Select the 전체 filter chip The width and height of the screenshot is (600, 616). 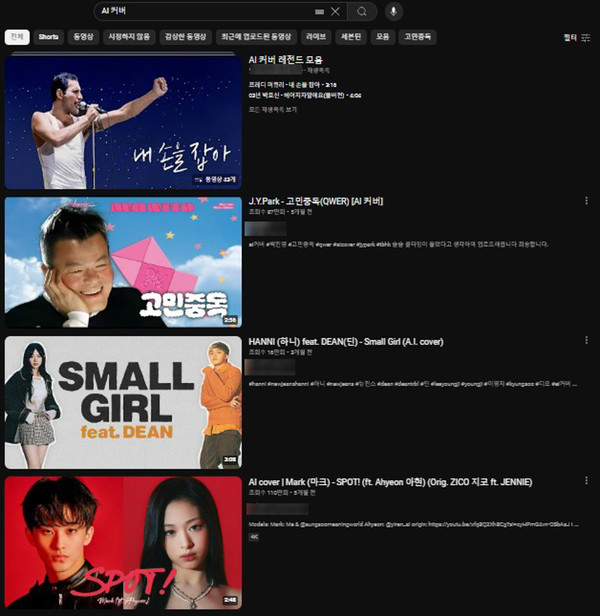point(17,37)
